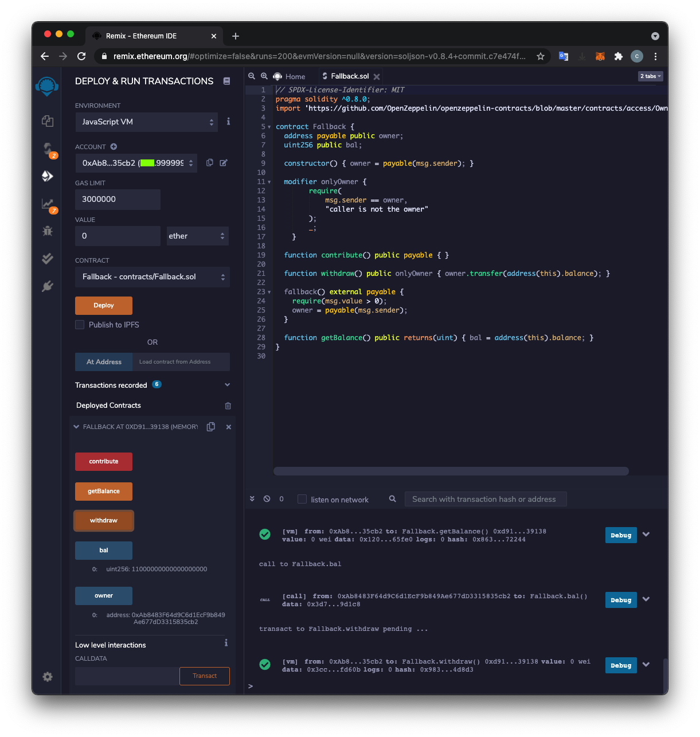The image size is (700, 737).
Task: Open the ether unit dropdown
Action: (197, 236)
